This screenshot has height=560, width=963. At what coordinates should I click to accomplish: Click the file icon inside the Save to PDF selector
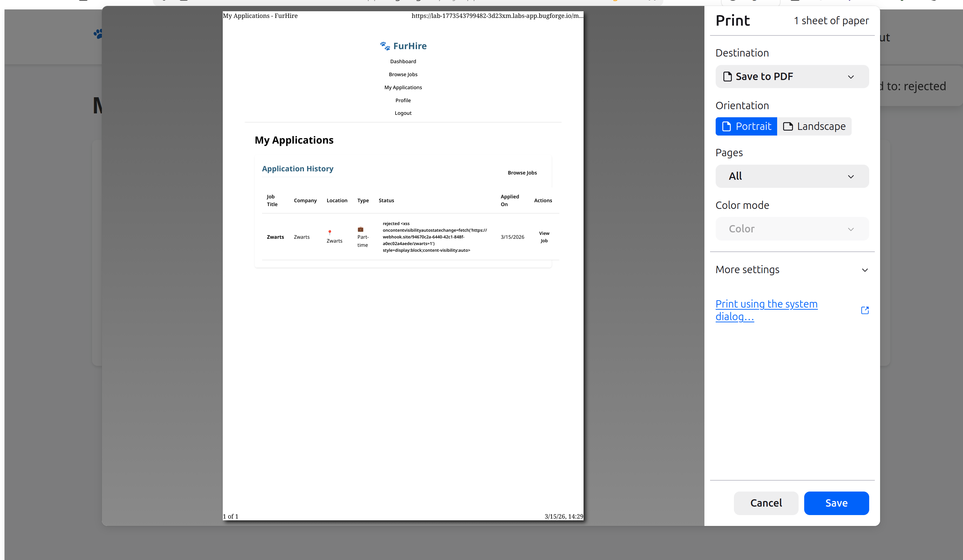point(727,77)
